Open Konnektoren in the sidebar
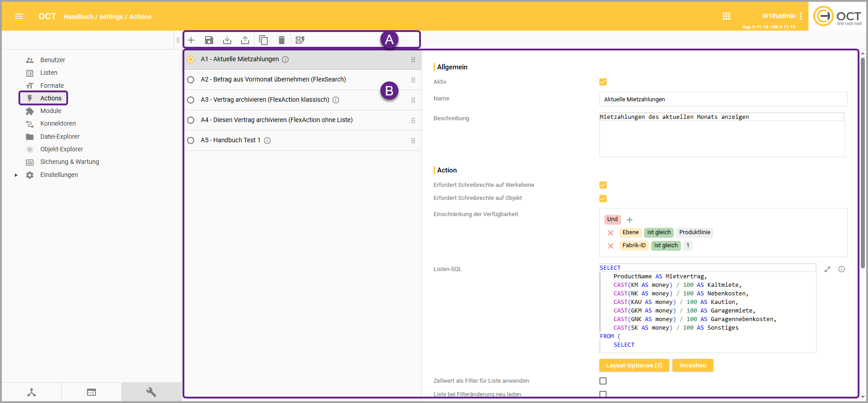 [x=58, y=123]
